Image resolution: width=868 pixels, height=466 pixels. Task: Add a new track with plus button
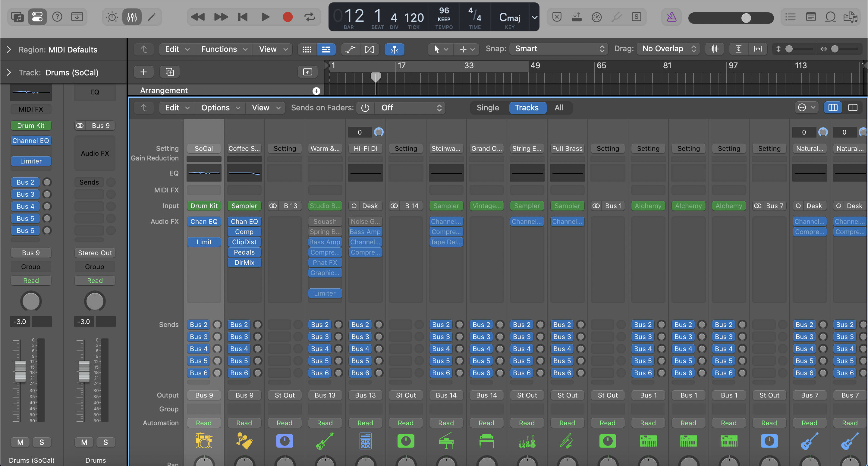(143, 72)
